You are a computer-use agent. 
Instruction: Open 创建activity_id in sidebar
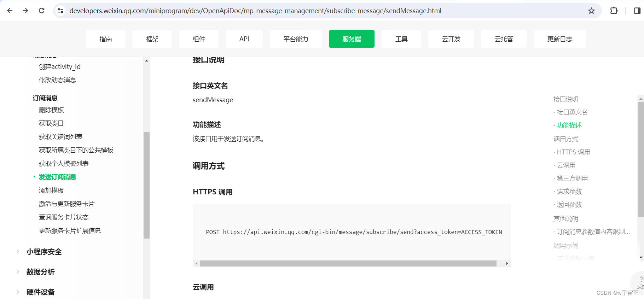click(x=60, y=66)
